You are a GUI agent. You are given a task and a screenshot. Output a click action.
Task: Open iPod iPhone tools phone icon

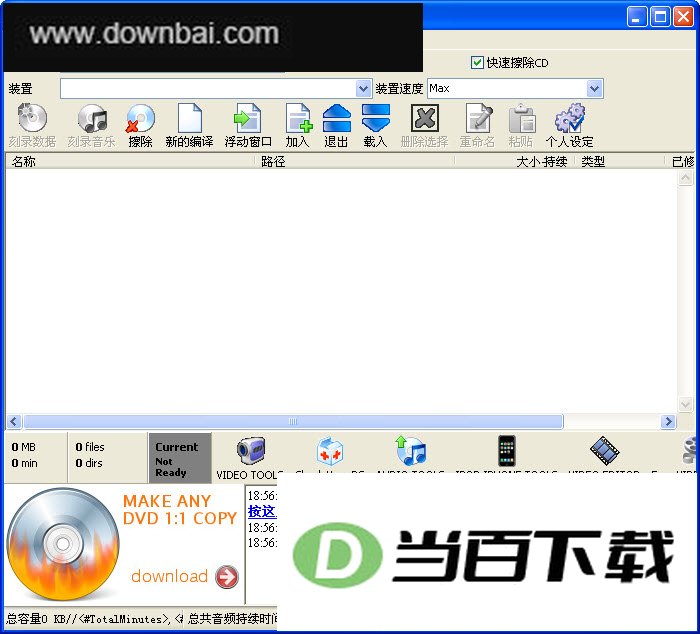click(507, 451)
